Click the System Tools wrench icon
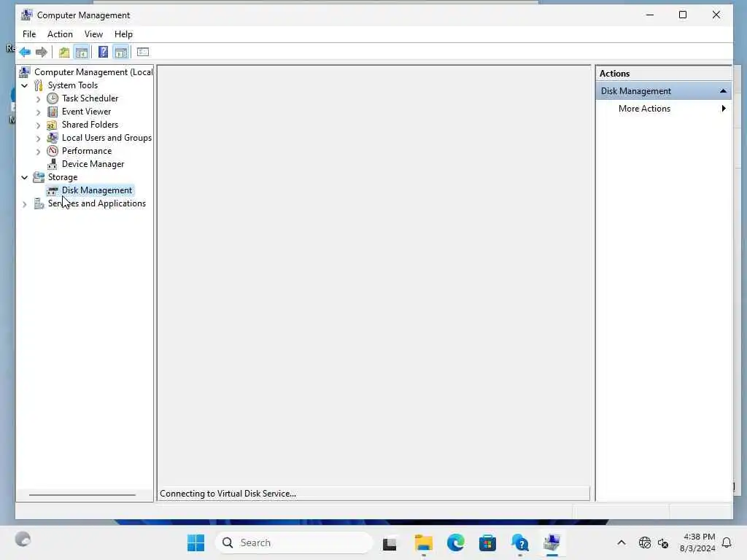 pyautogui.click(x=39, y=85)
